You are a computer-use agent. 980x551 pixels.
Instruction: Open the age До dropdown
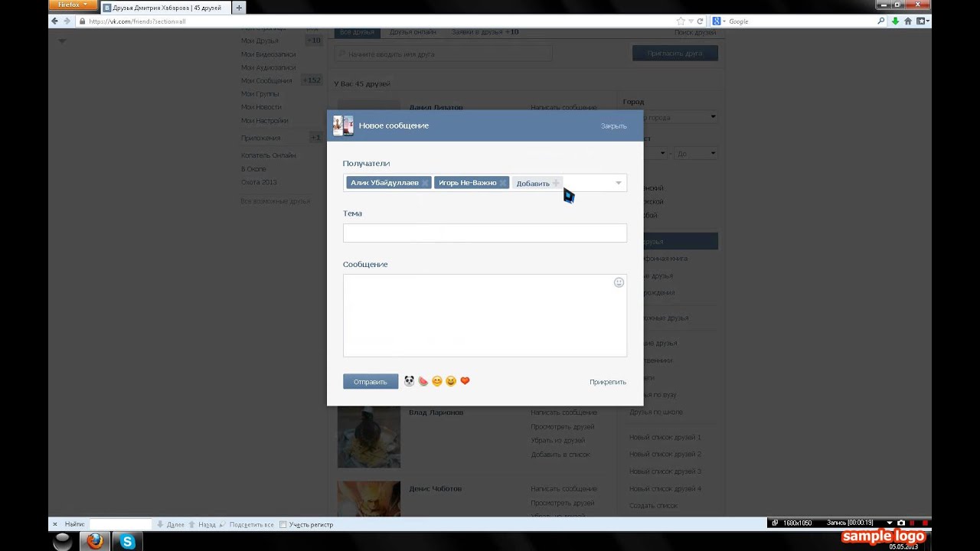(695, 153)
